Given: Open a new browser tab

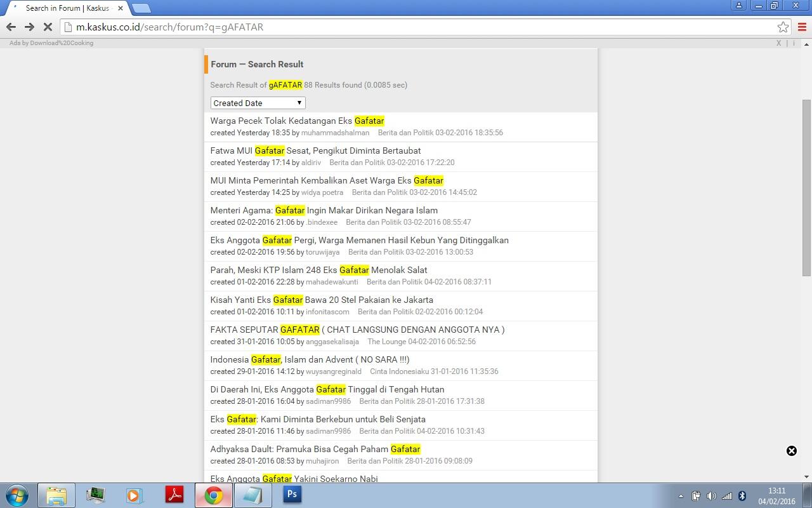Looking at the screenshot, I should click(x=141, y=8).
